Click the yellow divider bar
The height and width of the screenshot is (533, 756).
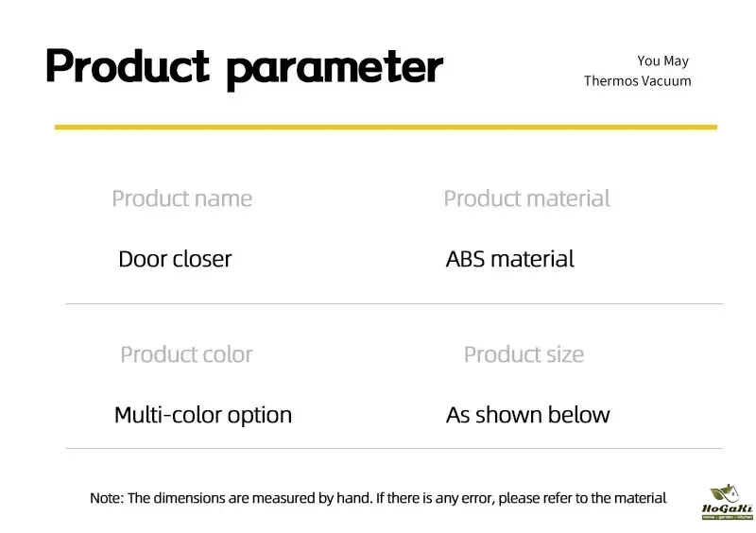386,127
